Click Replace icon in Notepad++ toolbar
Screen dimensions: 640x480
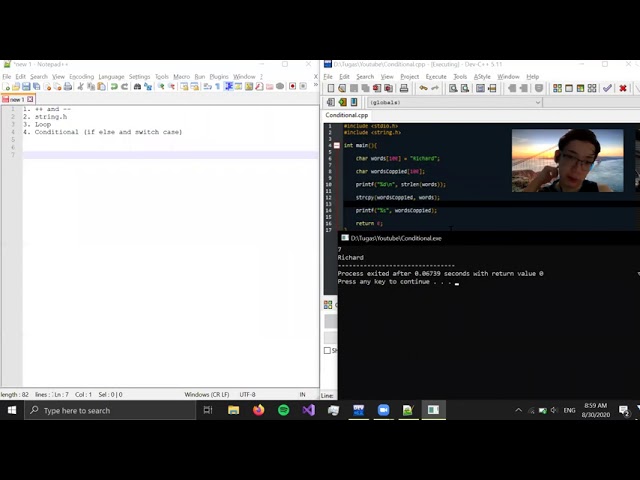(x=148, y=87)
